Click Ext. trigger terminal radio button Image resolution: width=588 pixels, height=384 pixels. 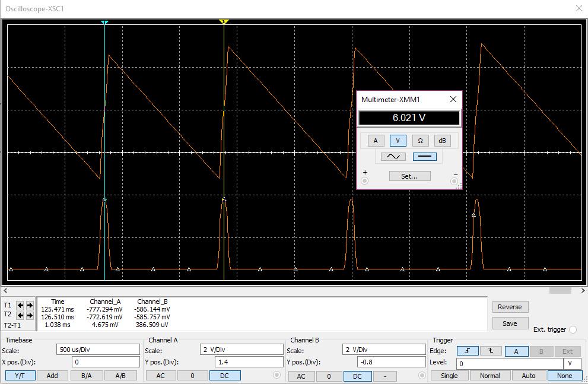tap(573, 329)
